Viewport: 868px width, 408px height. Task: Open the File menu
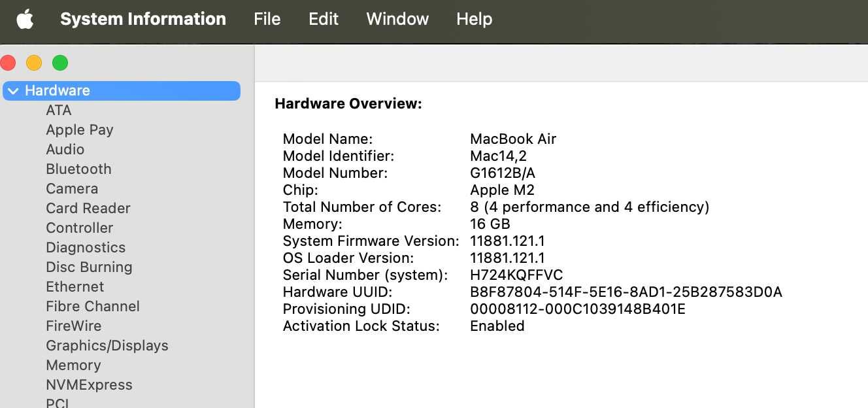pyautogui.click(x=267, y=19)
